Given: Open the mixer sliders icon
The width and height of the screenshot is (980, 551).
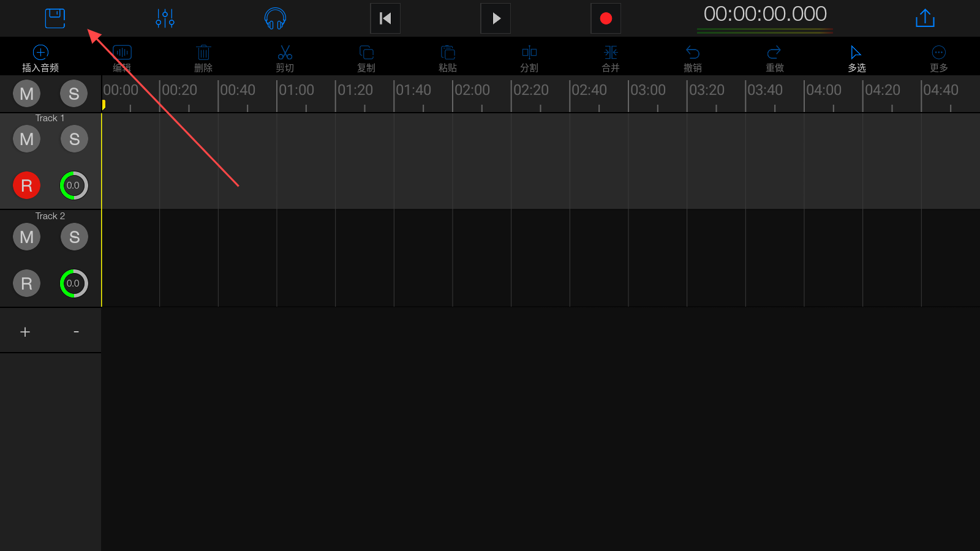Looking at the screenshot, I should 165,18.
